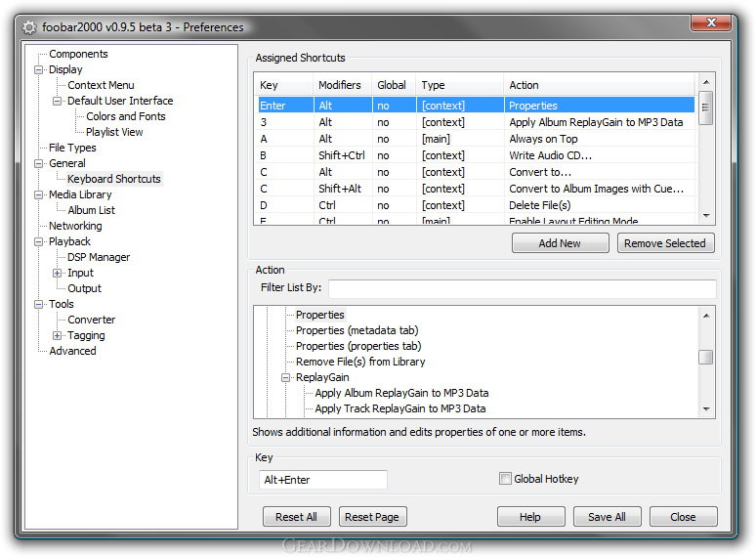Open Help for preferences
The image size is (756, 557).
(529, 517)
